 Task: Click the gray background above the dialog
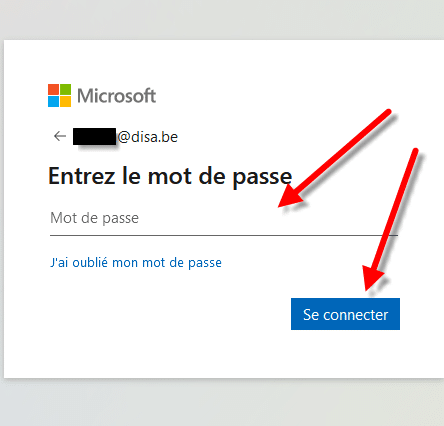point(222,19)
